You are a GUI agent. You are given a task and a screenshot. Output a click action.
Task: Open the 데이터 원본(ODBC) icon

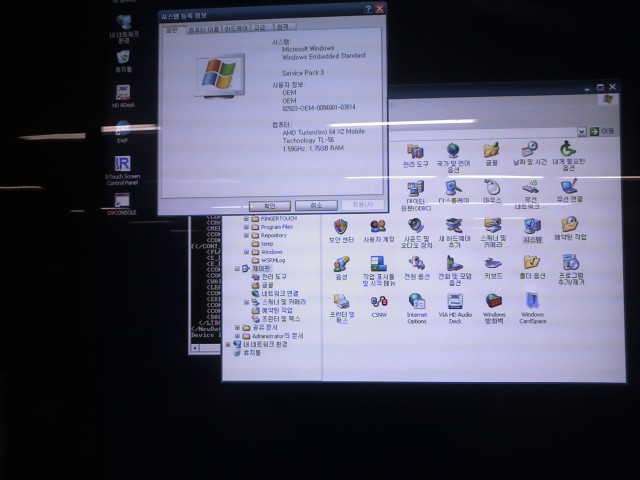416,196
